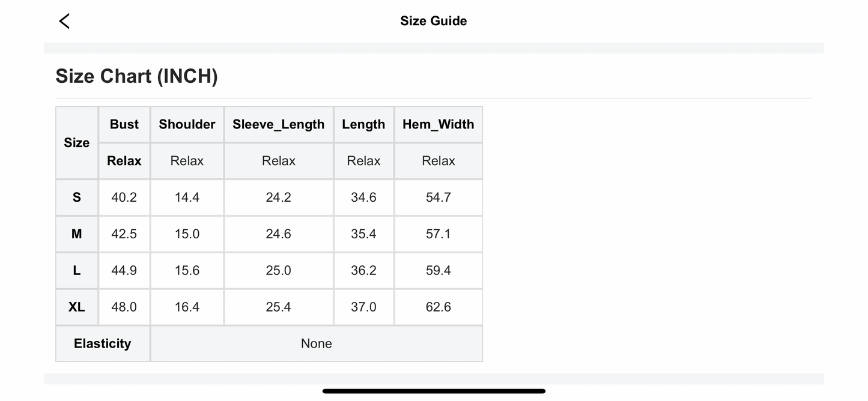
Task: Tap the 15.0 shoulder value for M
Action: pyautogui.click(x=187, y=234)
